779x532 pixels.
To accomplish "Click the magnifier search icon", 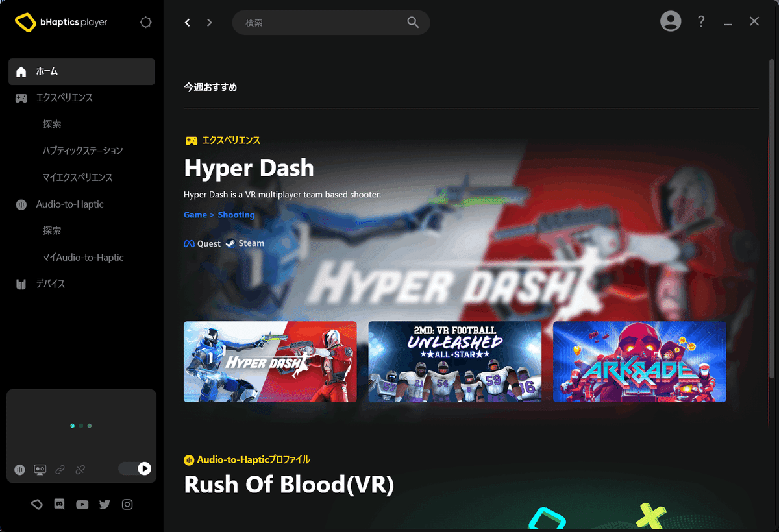I will click(x=413, y=22).
